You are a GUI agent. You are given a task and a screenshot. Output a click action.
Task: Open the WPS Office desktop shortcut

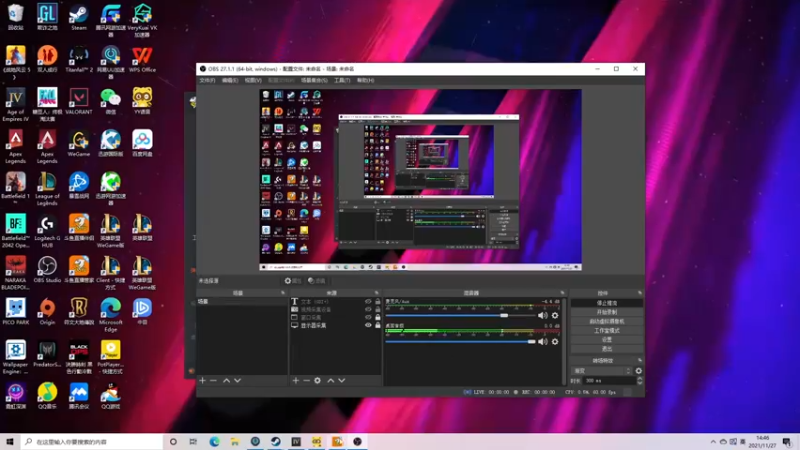tap(142, 59)
